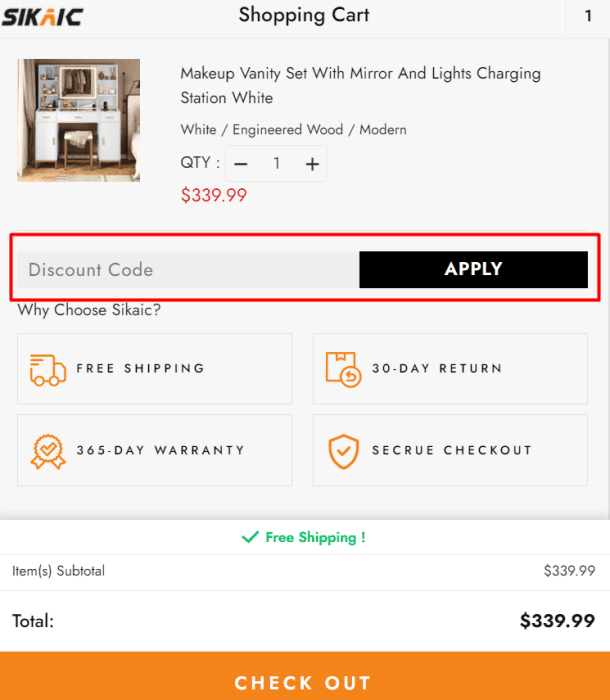
Task: Click the green Free Shipping checkmark
Action: (250, 538)
